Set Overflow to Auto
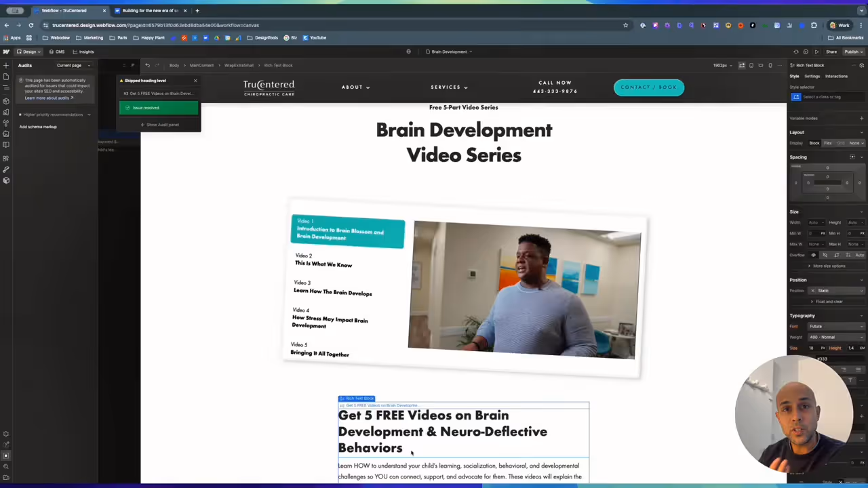This screenshot has width=868, height=488. click(859, 255)
